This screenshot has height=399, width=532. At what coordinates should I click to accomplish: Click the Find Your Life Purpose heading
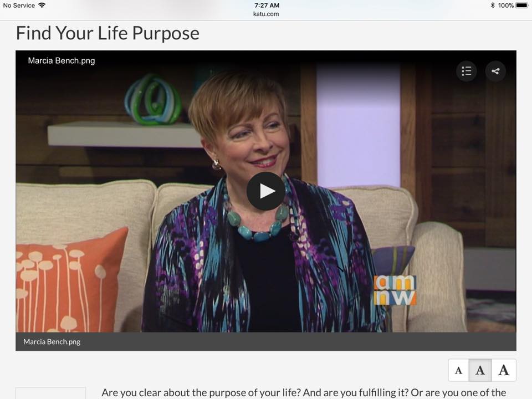pyautogui.click(x=108, y=33)
